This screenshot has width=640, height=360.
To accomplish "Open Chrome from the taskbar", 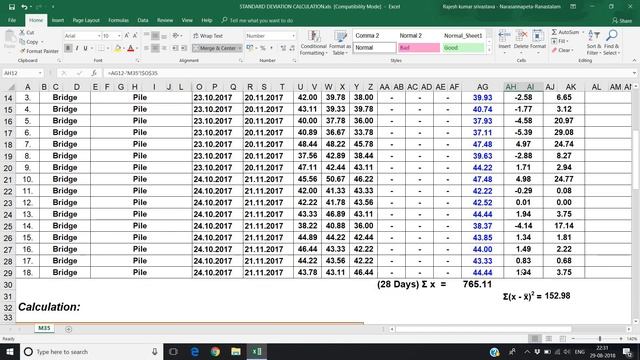I will click(x=215, y=351).
